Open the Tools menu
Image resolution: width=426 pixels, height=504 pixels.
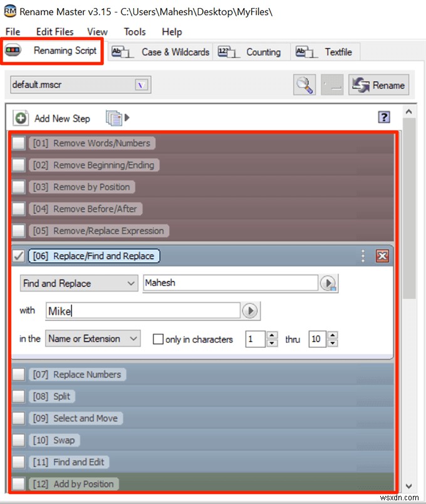tap(135, 32)
